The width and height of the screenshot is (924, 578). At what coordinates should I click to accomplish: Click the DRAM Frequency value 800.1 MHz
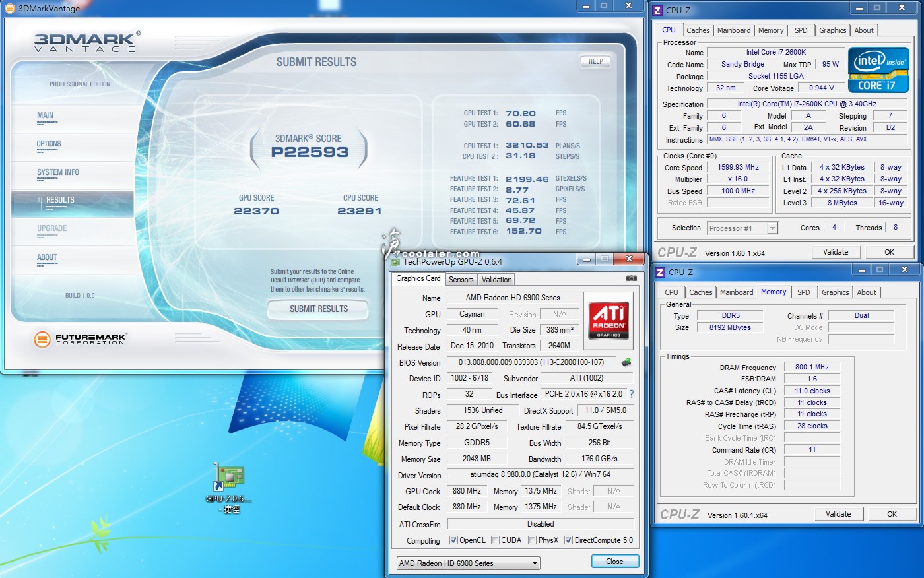[812, 368]
